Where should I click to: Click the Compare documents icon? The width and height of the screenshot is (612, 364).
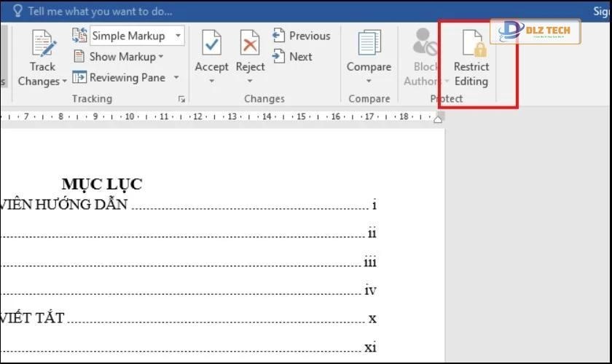point(369,44)
